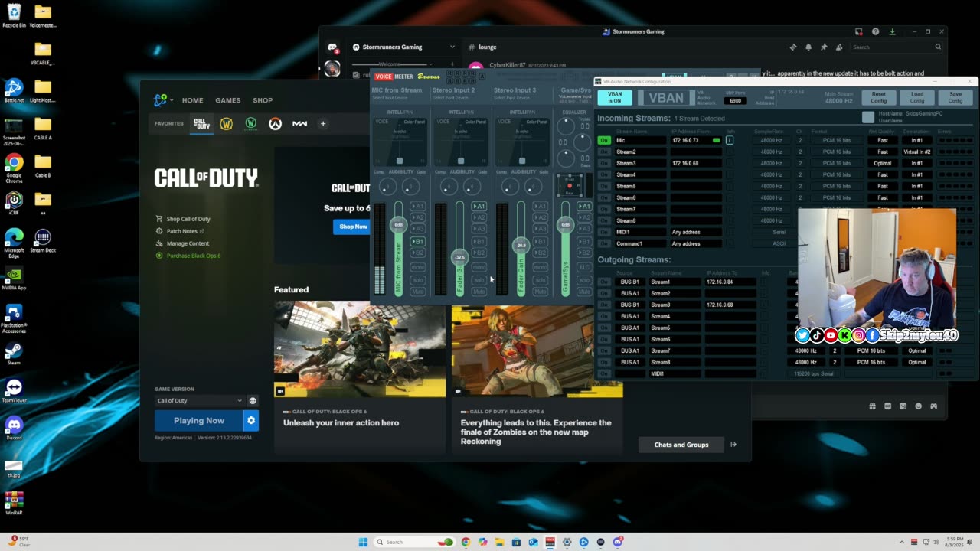Open TeamViewer desktop shortcut
Screen dimensions: 980x551
(x=14, y=391)
